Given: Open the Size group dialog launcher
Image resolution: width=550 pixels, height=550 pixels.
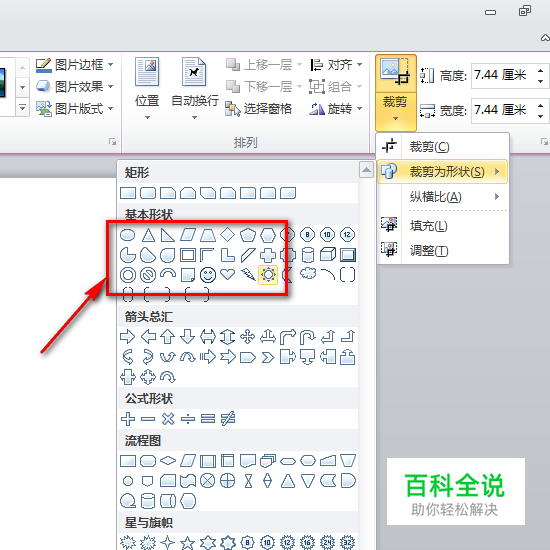Looking at the screenshot, I should pos(544,142).
